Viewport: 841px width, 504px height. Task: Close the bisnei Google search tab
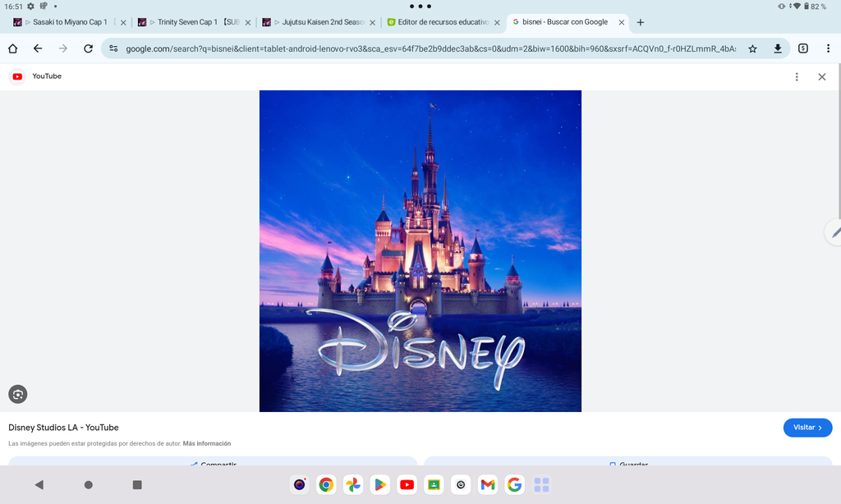pyautogui.click(x=622, y=22)
